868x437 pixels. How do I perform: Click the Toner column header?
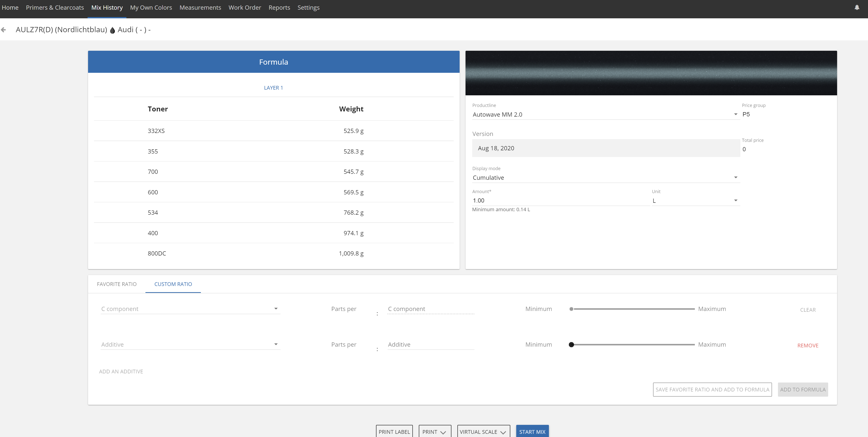click(x=158, y=109)
